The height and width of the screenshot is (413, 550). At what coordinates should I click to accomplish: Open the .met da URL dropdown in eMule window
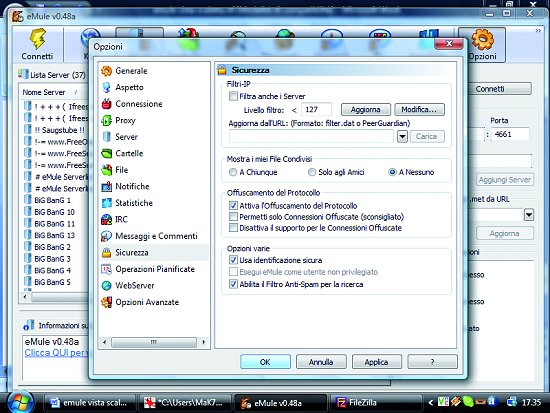tap(529, 214)
